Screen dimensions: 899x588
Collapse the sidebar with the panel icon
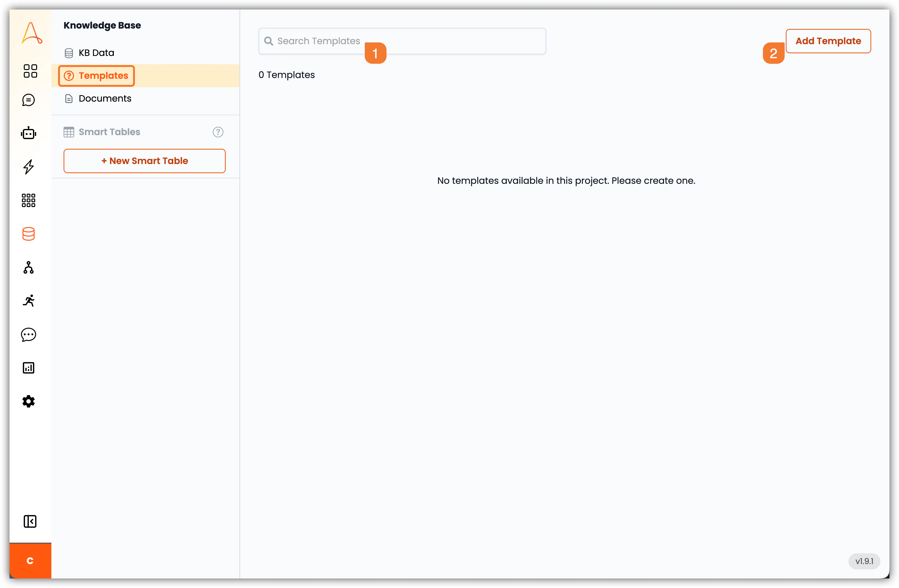(30, 522)
